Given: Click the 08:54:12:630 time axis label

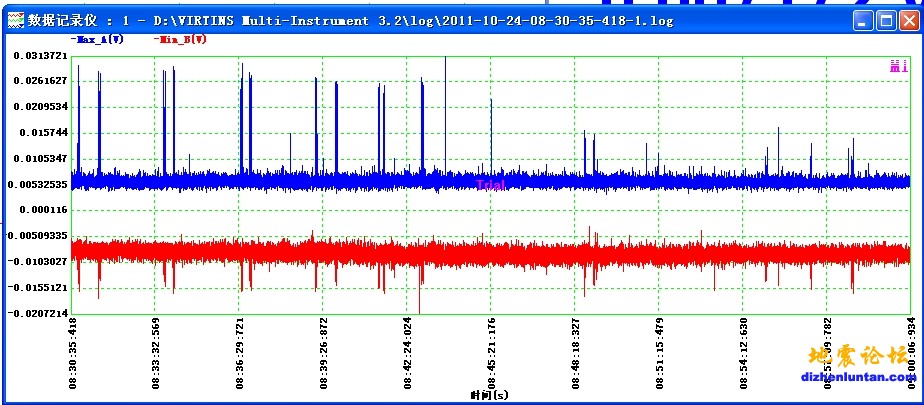Looking at the screenshot, I should pos(742,352).
